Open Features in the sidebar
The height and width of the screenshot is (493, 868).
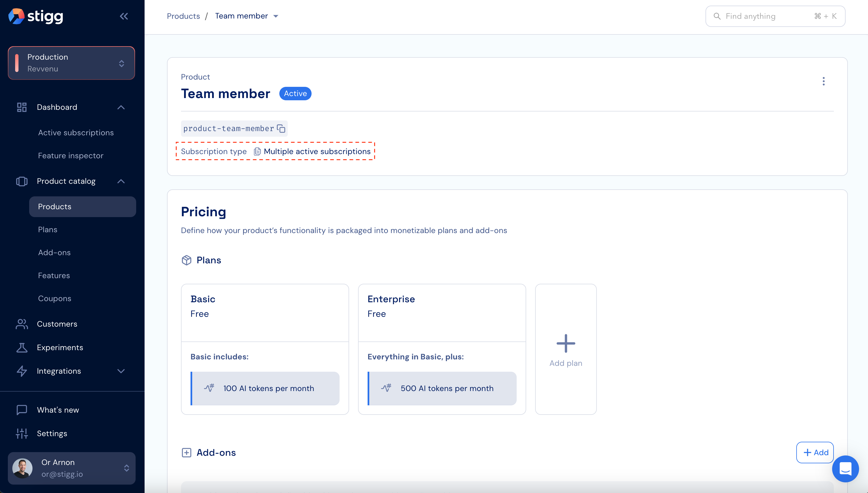click(54, 276)
